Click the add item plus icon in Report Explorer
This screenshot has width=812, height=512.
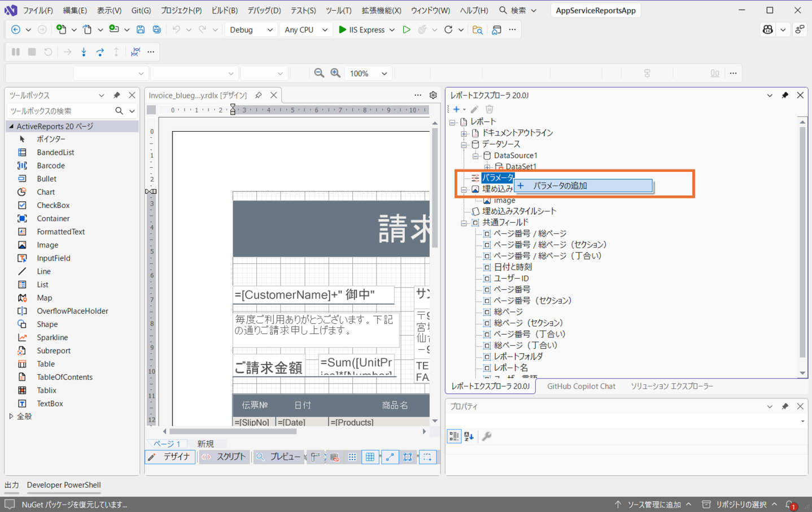(456, 109)
